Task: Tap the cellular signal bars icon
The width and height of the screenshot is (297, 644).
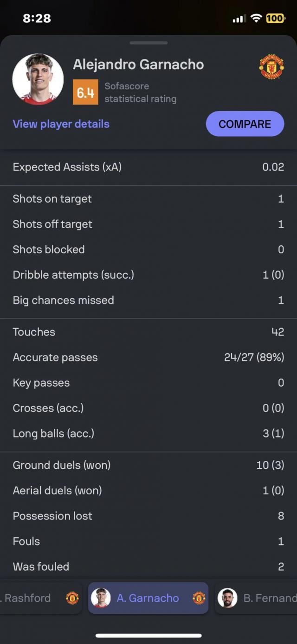Action: click(238, 19)
